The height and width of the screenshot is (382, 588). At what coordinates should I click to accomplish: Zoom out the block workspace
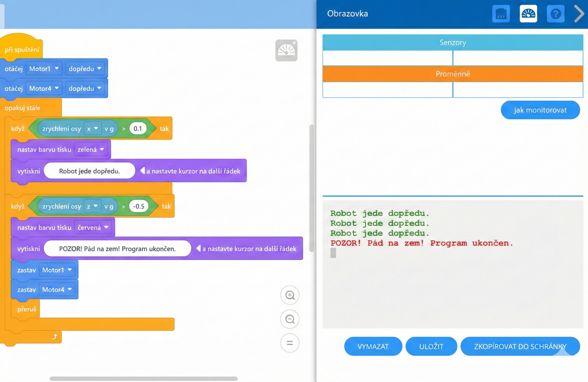pyautogui.click(x=290, y=319)
